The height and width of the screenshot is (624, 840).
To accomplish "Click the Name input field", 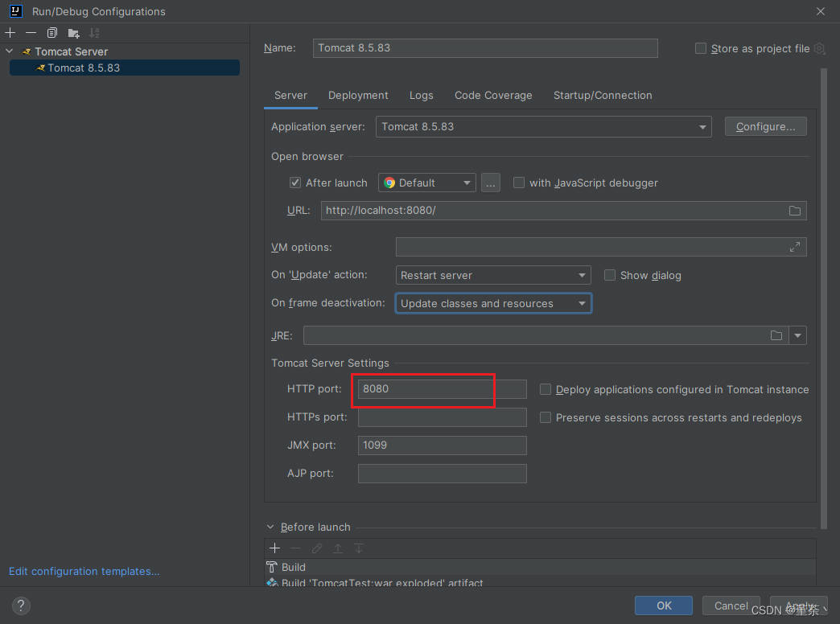I will [x=485, y=47].
